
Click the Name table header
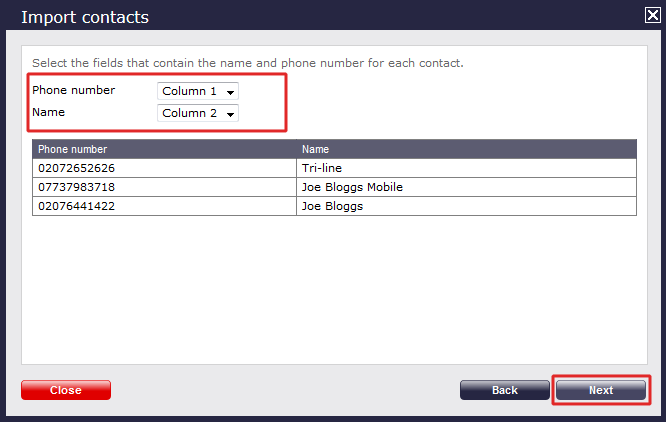tap(467, 149)
